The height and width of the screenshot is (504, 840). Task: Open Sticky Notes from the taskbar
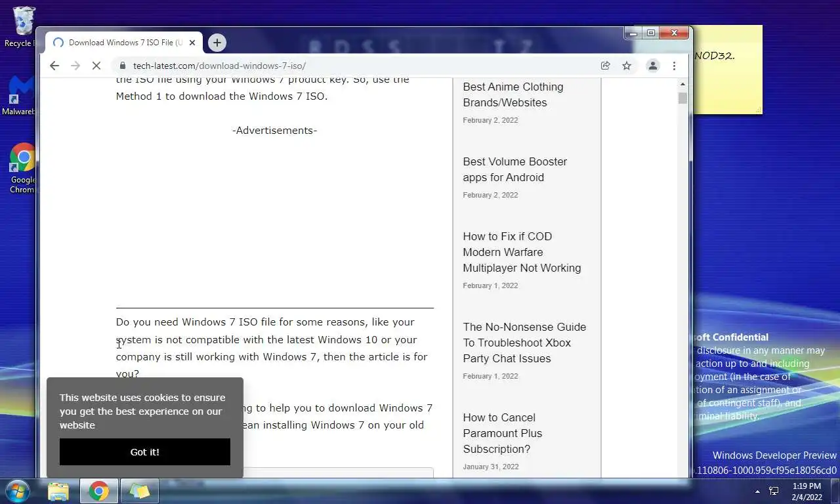click(139, 491)
